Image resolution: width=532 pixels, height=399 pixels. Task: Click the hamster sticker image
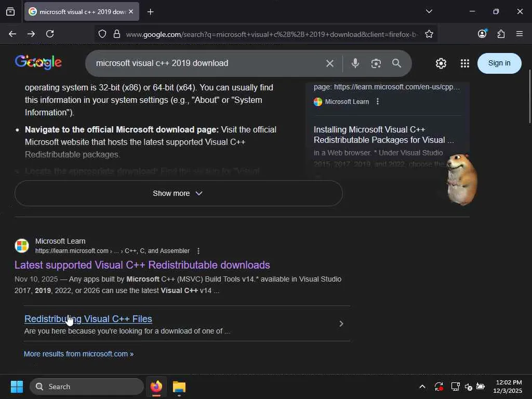(461, 179)
